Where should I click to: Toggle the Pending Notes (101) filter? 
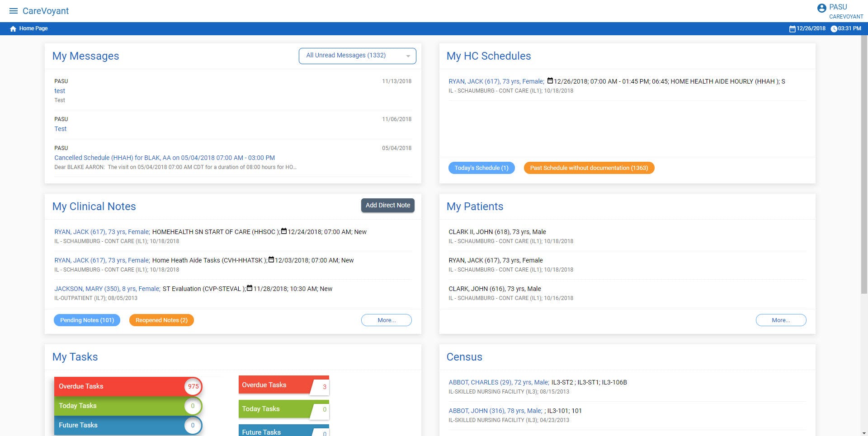pyautogui.click(x=87, y=320)
